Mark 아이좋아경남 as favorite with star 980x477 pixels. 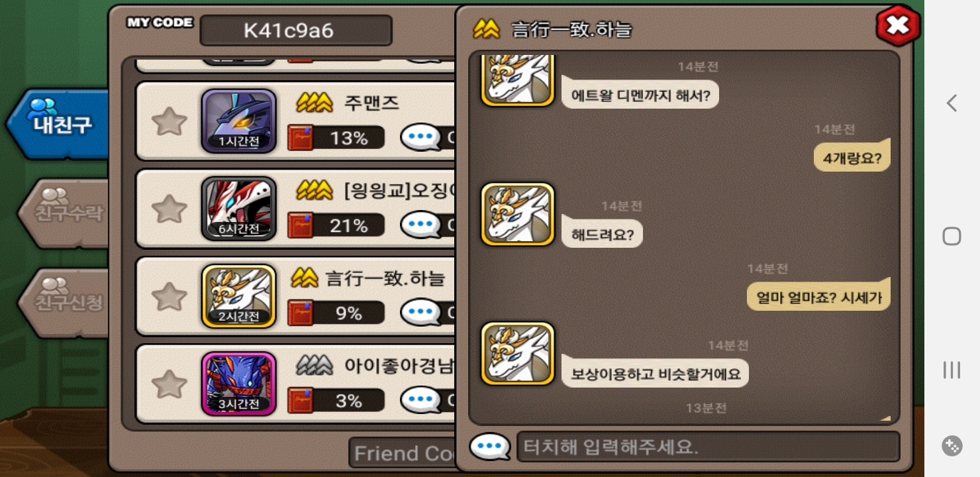pyautogui.click(x=170, y=384)
